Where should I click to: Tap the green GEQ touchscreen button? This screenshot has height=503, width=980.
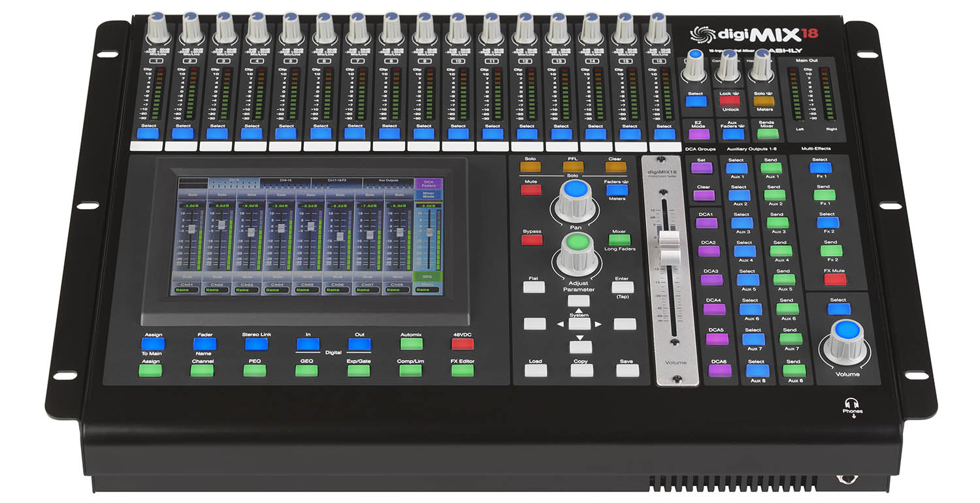[427, 277]
